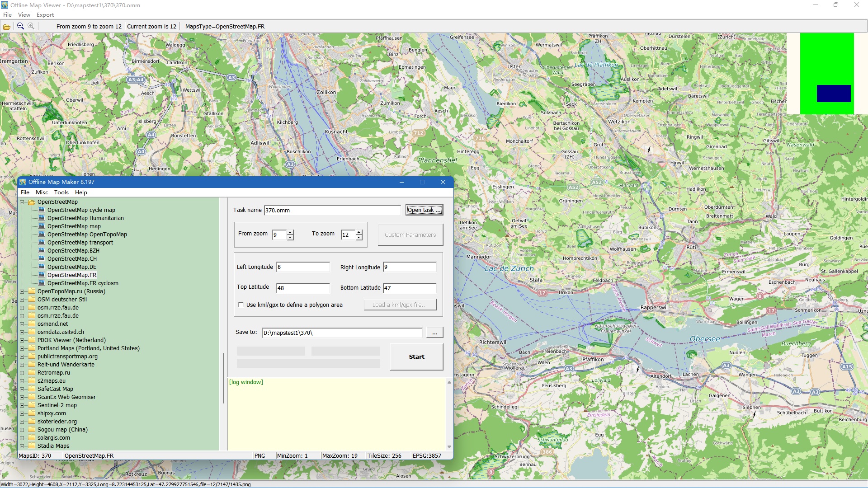Image resolution: width=868 pixels, height=488 pixels.
Task: Click the Right Longitude field
Action: click(410, 267)
